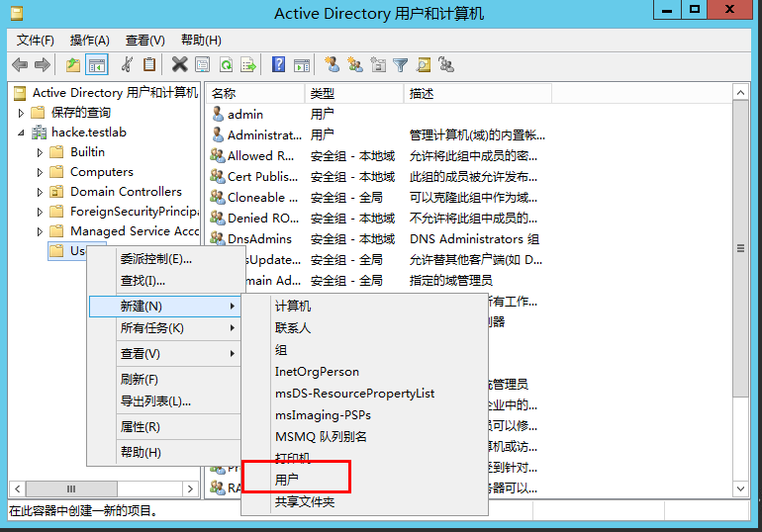Open the 查看(V) menu bar item

(x=144, y=41)
